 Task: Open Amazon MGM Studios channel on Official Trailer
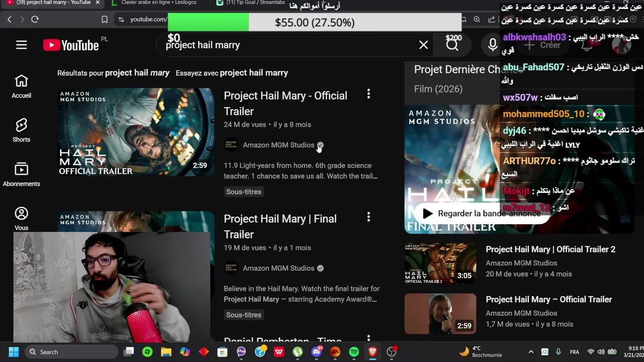click(x=278, y=145)
